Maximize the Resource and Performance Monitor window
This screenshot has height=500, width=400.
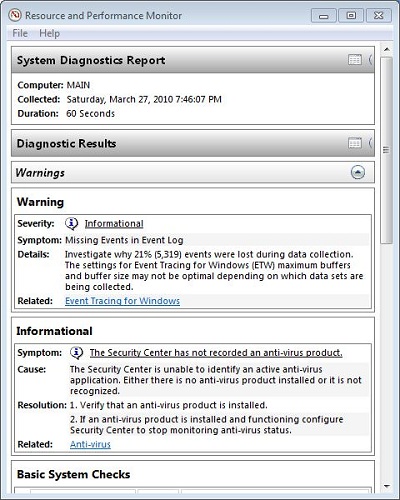click(351, 16)
